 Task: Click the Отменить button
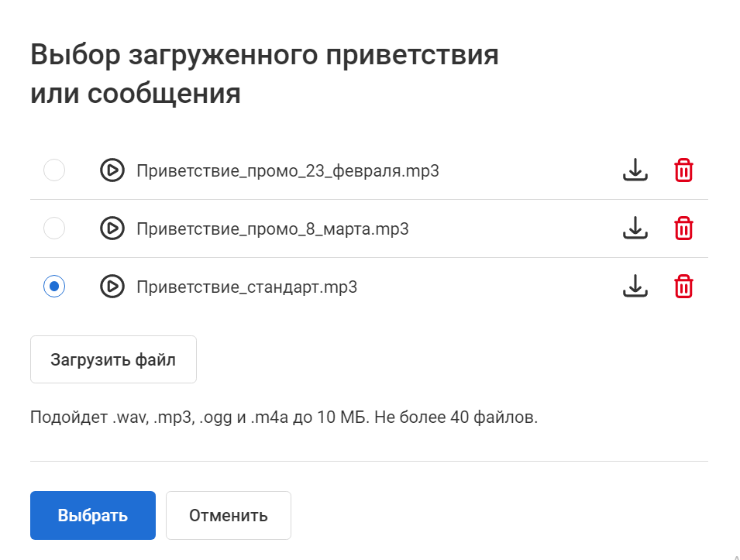point(229,515)
